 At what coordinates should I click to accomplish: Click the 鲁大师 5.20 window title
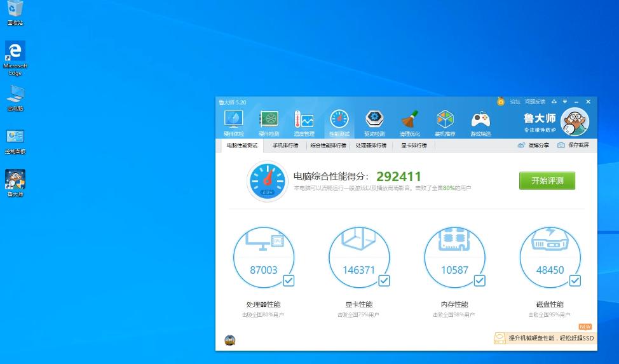click(x=233, y=102)
